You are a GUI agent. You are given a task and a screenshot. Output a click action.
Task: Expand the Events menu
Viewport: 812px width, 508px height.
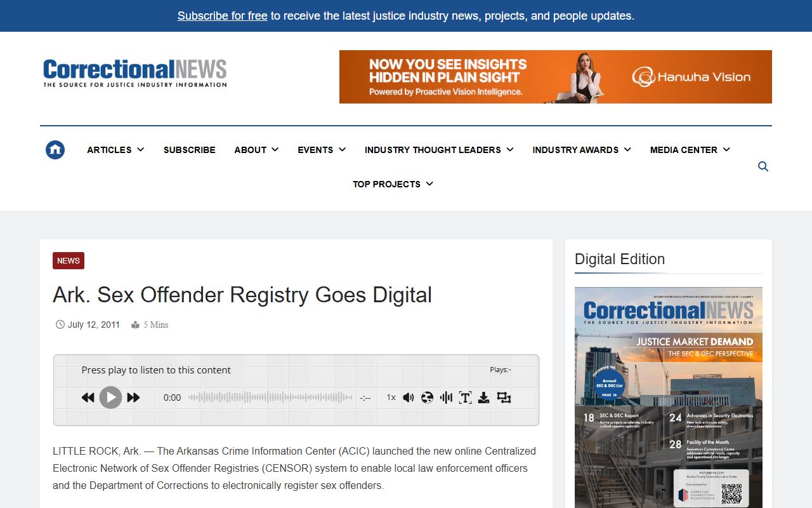coord(322,150)
